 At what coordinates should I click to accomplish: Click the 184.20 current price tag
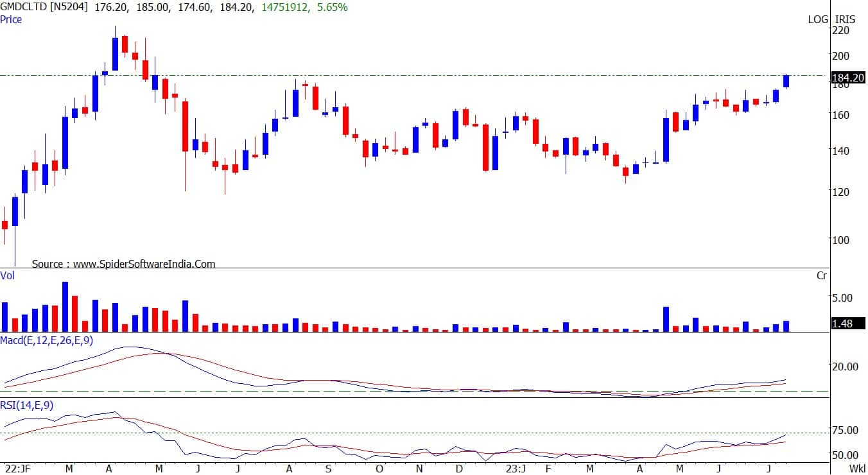coord(847,80)
